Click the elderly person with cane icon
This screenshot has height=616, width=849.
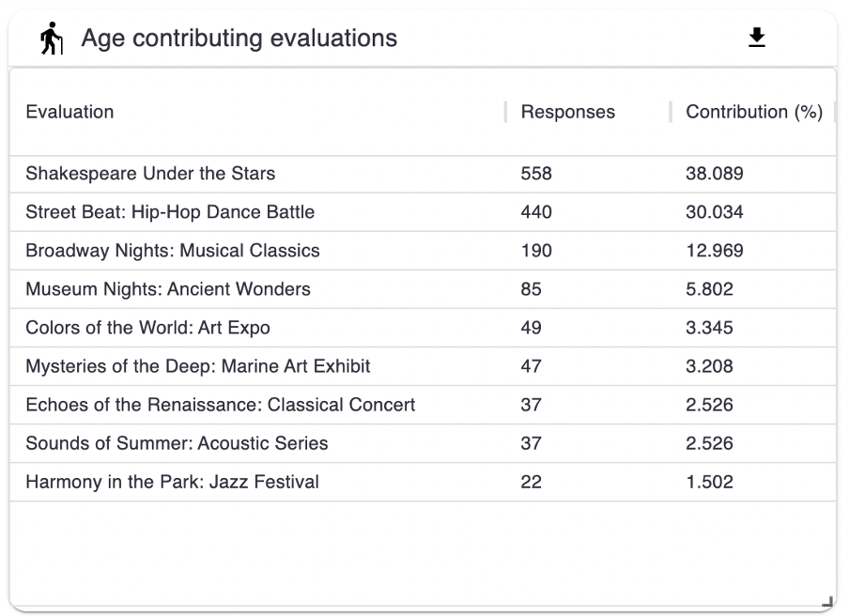click(51, 39)
